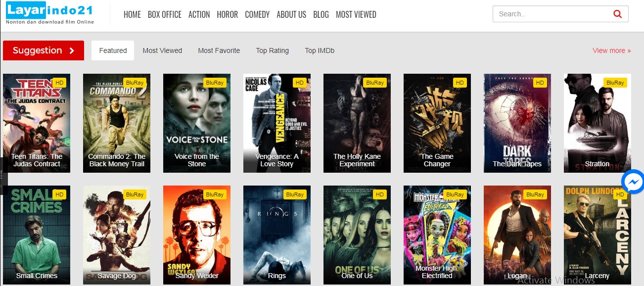Click the View more link

(x=612, y=50)
